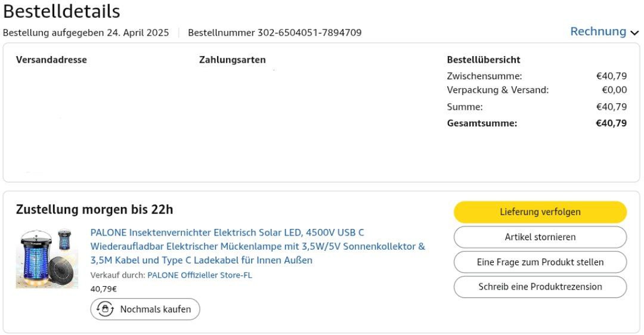The width and height of the screenshot is (644, 335).
Task: Click Artikel stornieren to cancel item
Action: 540,237
